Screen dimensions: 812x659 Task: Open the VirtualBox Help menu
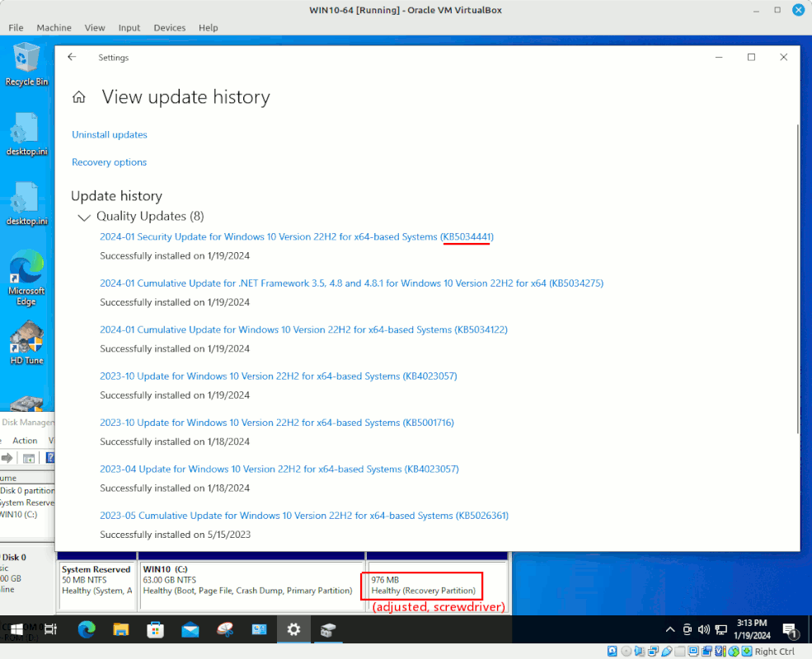tap(209, 27)
